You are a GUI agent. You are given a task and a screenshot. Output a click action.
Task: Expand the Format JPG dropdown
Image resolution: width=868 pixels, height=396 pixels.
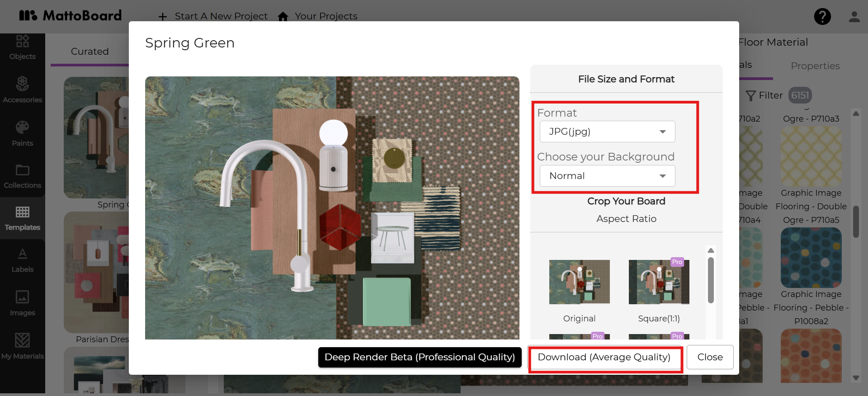tap(607, 132)
